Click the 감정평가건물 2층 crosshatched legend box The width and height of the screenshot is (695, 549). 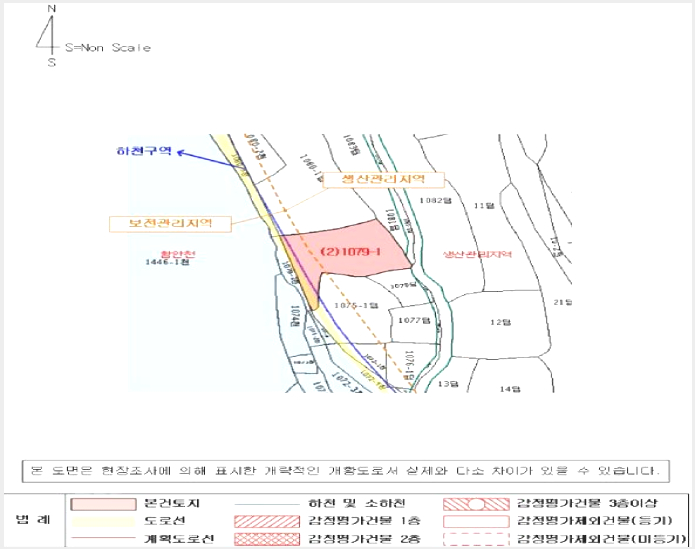[267, 539]
